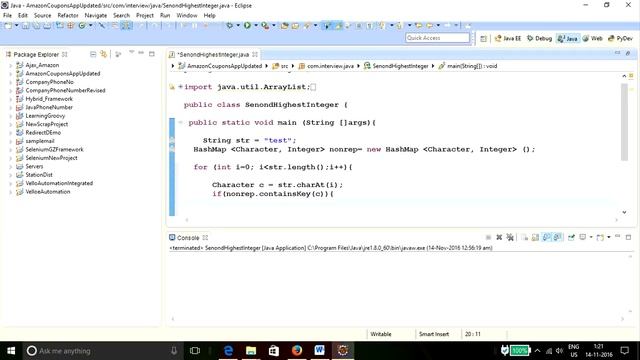This screenshot has width=640, height=360.
Task: Collapse the main method fold marker
Action: click(180, 122)
